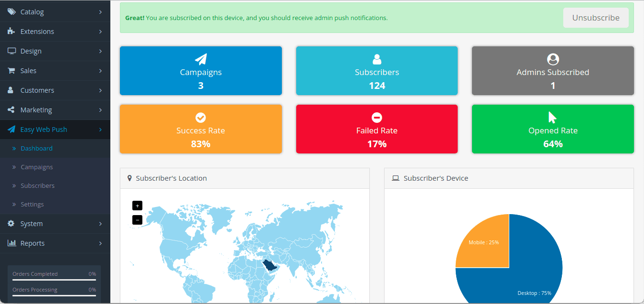Click the Reports bar chart icon
Image resolution: width=644 pixels, height=304 pixels.
(11, 243)
